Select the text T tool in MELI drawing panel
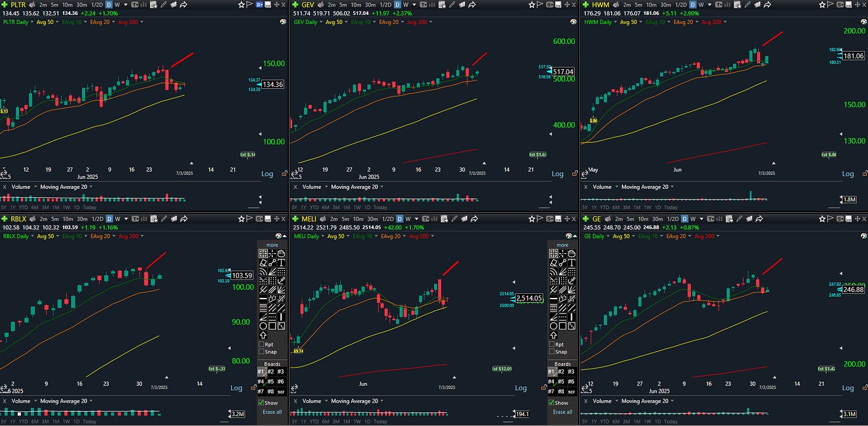 (572, 263)
